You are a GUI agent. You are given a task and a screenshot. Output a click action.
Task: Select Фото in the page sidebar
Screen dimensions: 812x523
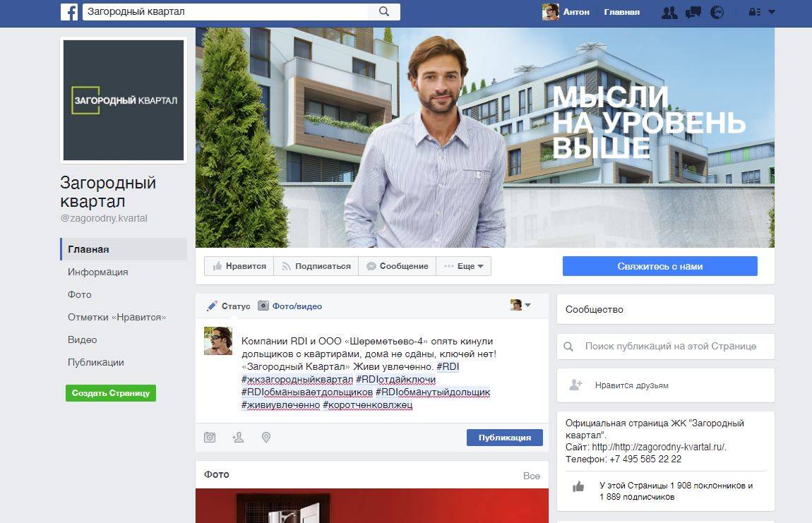[80, 294]
